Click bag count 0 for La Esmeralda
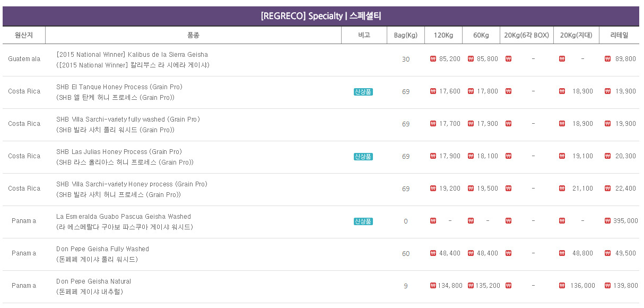644x308 pixels. click(x=406, y=221)
